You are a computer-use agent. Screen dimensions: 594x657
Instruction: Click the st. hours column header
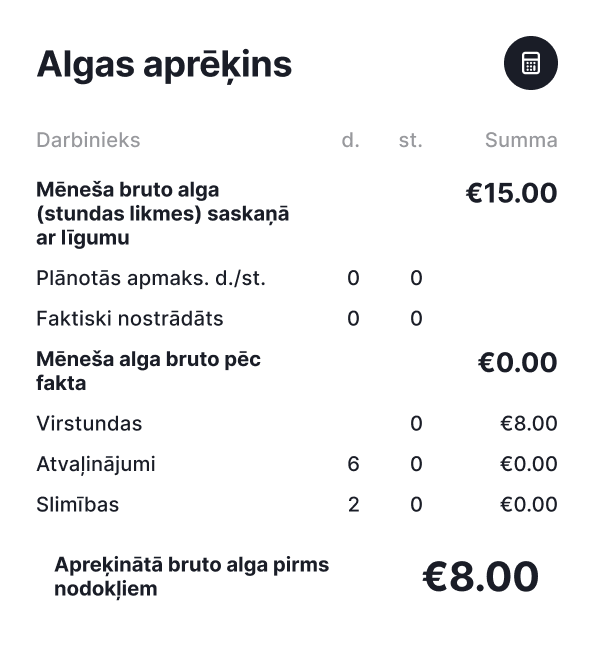coord(411,140)
